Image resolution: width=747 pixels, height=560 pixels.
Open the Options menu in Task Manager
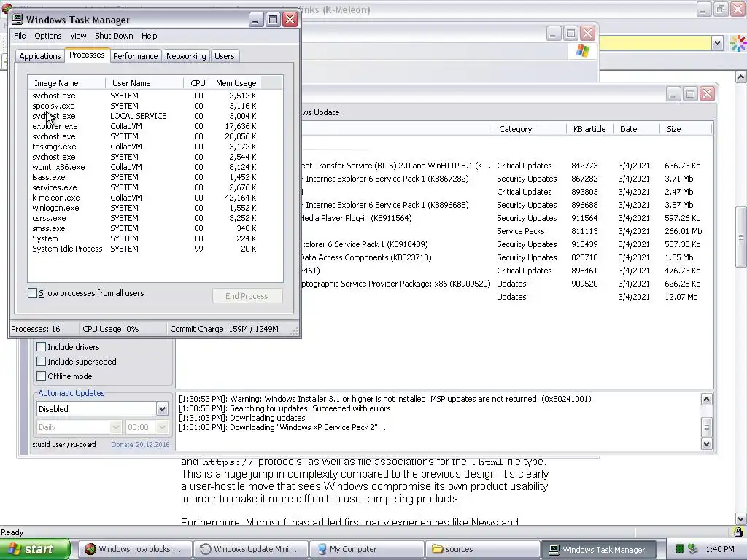click(47, 36)
